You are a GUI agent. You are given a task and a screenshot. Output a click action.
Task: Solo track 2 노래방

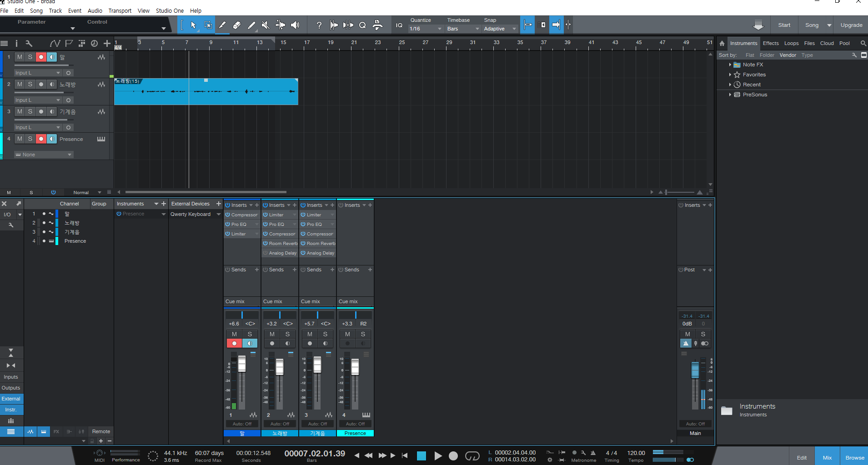[30, 84]
